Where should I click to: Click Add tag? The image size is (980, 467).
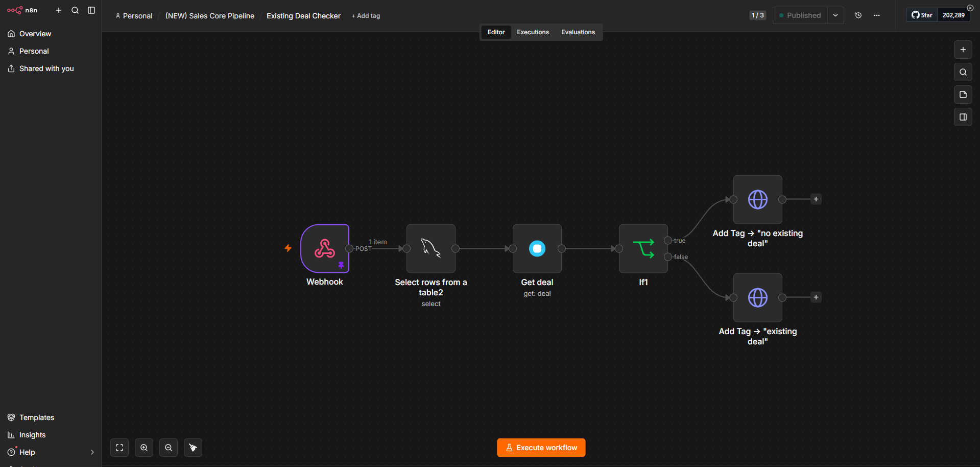pos(366,16)
